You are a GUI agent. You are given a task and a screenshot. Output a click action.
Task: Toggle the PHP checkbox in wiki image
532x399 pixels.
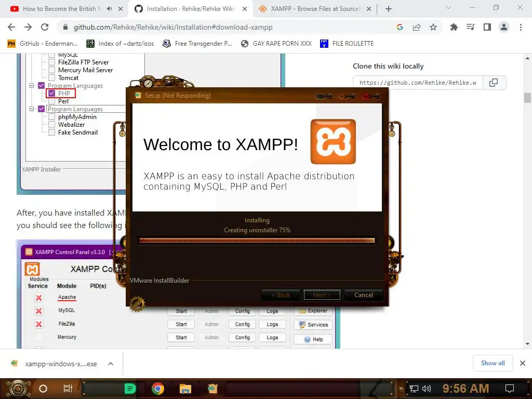pos(51,93)
